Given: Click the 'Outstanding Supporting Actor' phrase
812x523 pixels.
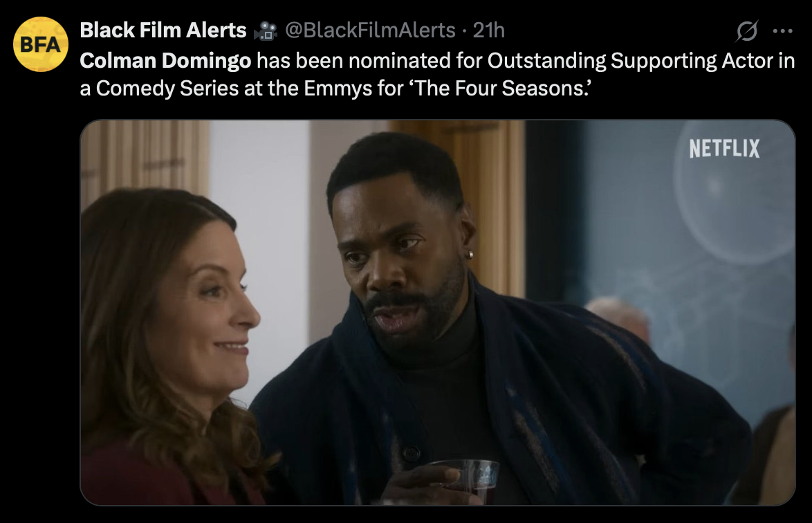Looking at the screenshot, I should (x=602, y=61).
